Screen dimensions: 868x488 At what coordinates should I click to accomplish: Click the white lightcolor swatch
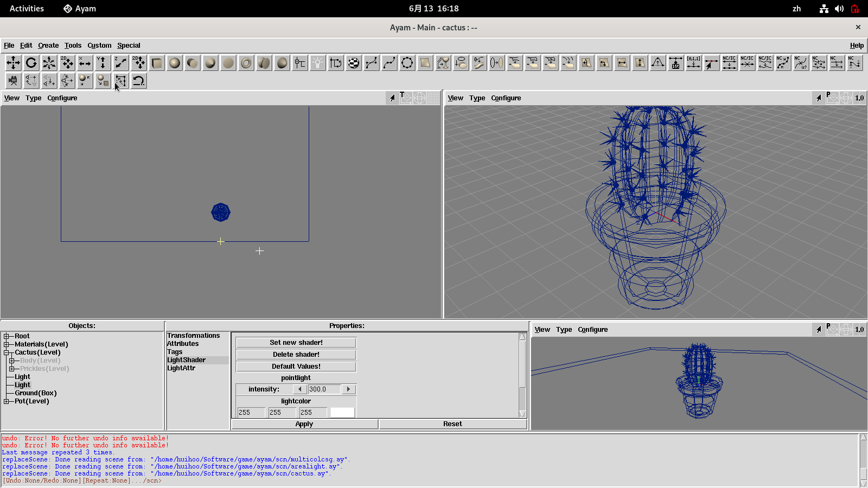tap(342, 413)
